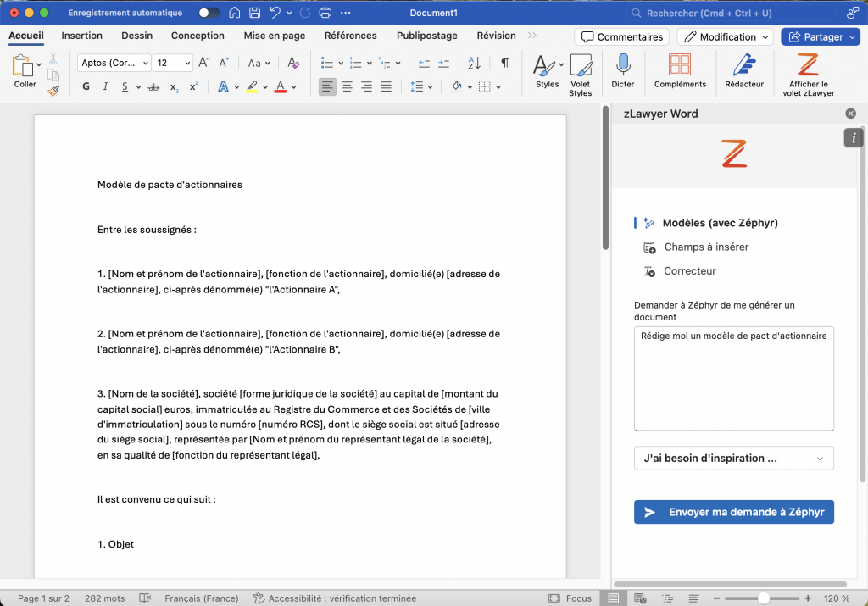The width and height of the screenshot is (868, 606).
Task: Click the Dicter microphone icon
Action: click(622, 66)
